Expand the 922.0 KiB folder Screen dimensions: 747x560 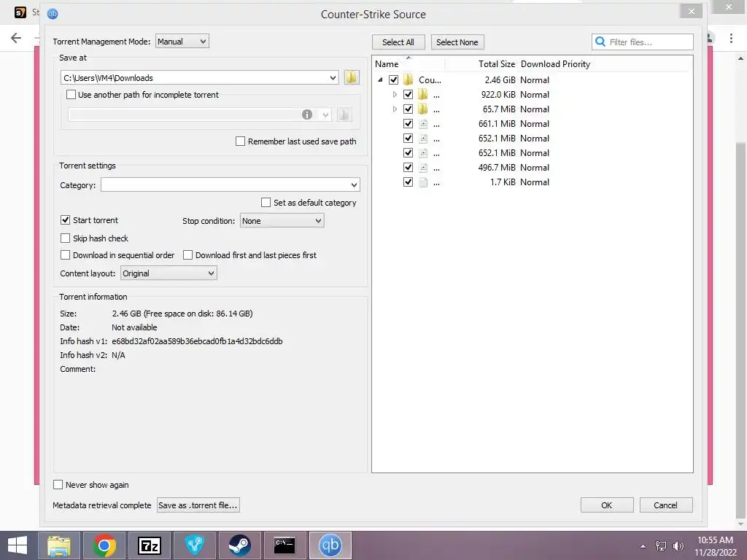tap(395, 94)
